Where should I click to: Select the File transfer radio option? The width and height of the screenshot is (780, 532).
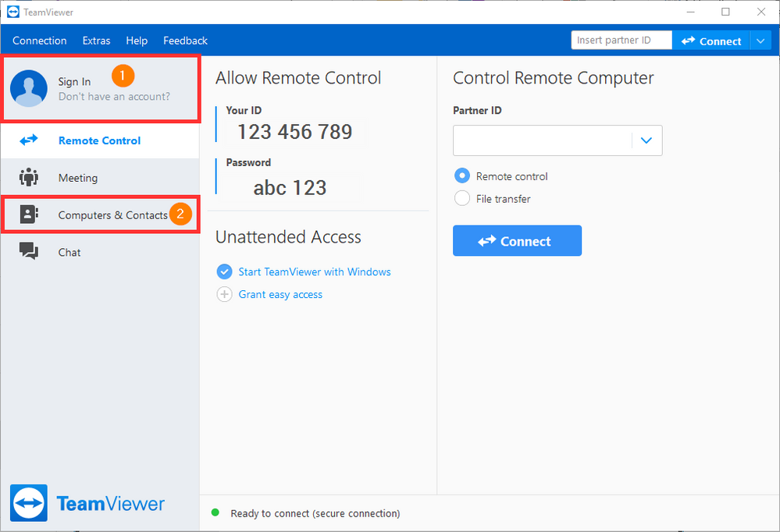point(462,198)
